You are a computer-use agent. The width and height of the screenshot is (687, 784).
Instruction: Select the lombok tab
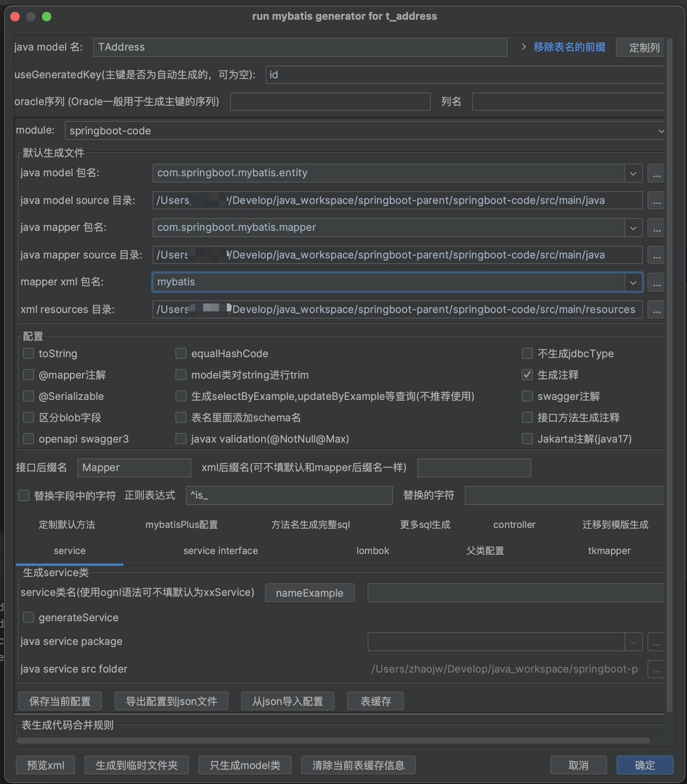point(373,551)
